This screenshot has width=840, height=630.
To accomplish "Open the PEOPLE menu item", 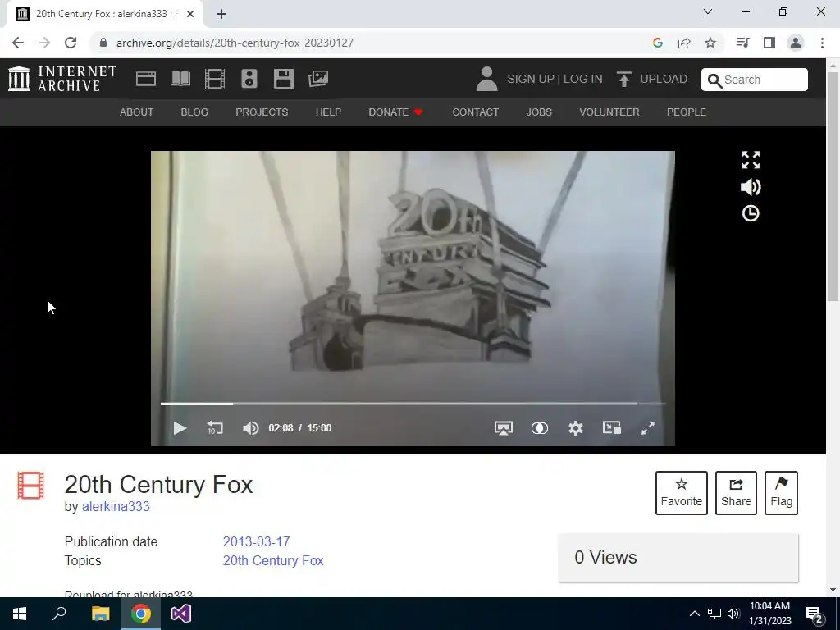I will click(687, 112).
